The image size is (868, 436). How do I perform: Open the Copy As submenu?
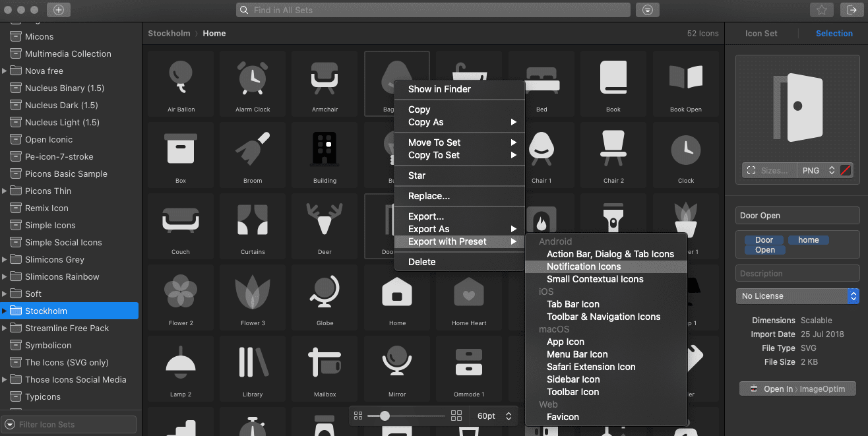click(459, 122)
